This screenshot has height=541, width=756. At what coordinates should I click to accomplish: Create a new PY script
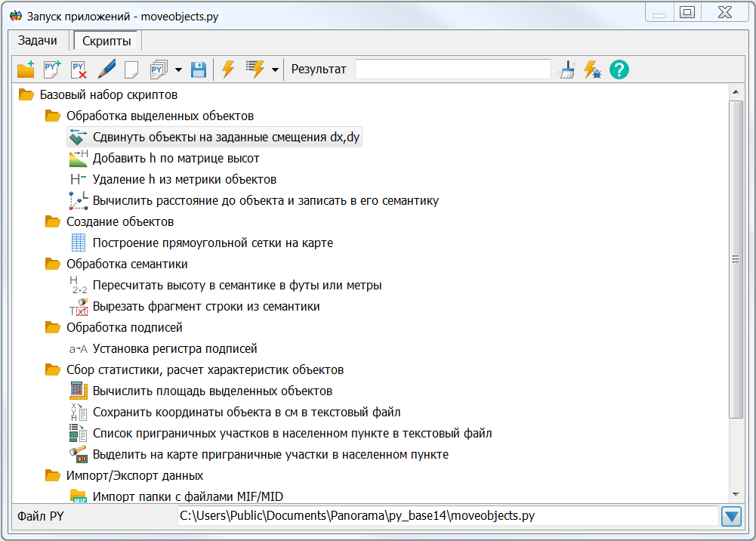click(x=51, y=69)
